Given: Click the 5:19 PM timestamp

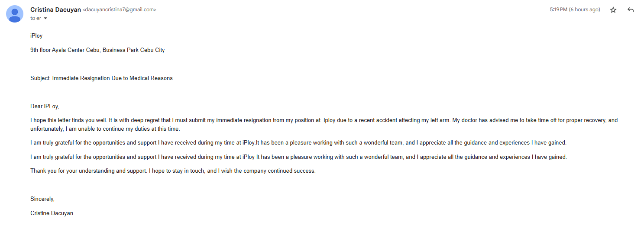Looking at the screenshot, I should (x=558, y=10).
